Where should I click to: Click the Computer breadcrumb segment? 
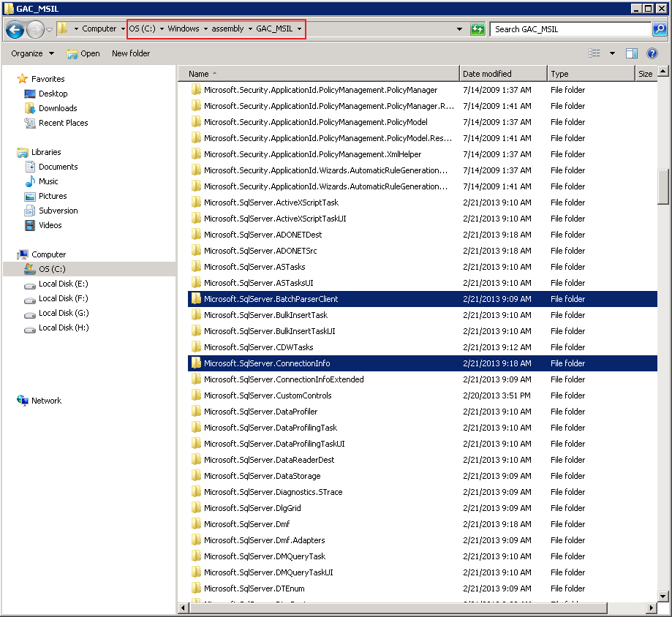99,29
